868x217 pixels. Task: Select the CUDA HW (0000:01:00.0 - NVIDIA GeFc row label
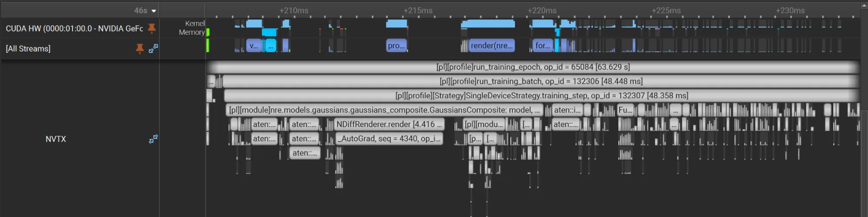pyautogui.click(x=74, y=29)
